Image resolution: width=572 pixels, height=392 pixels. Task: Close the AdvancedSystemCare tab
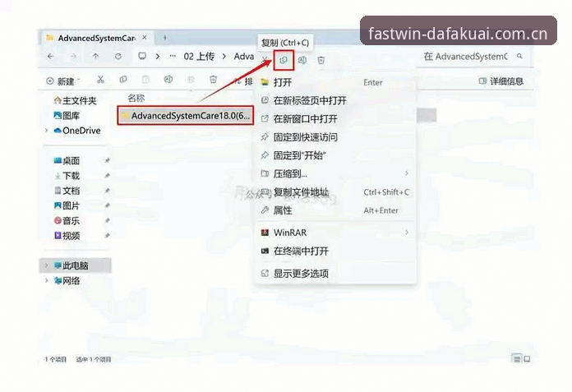145,37
